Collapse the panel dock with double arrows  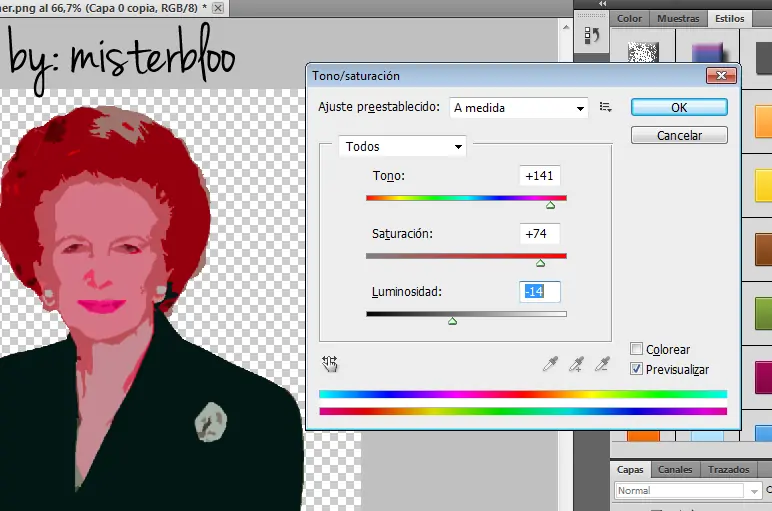point(602,3)
